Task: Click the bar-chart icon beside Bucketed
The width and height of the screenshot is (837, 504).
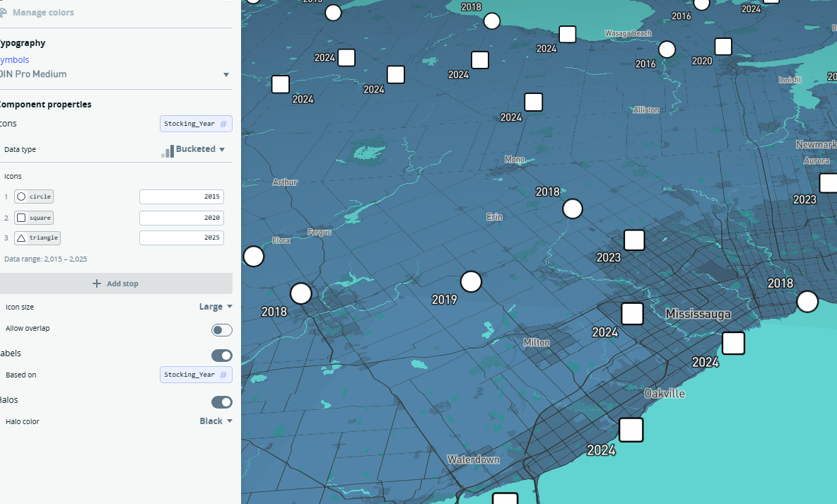Action: point(168,149)
